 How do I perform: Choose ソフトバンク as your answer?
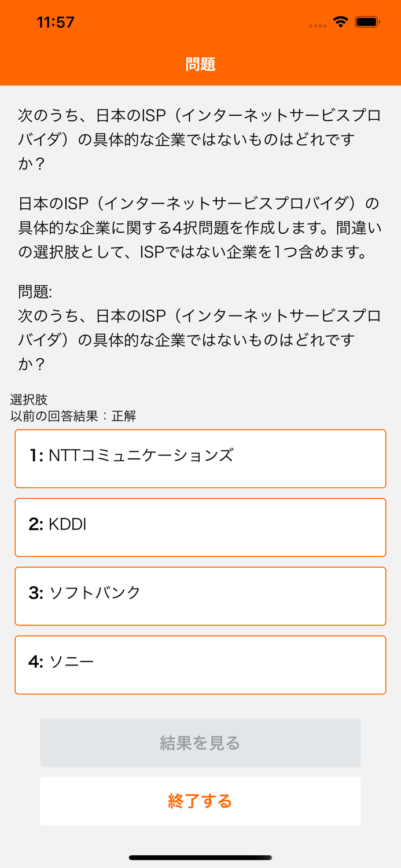(x=200, y=596)
